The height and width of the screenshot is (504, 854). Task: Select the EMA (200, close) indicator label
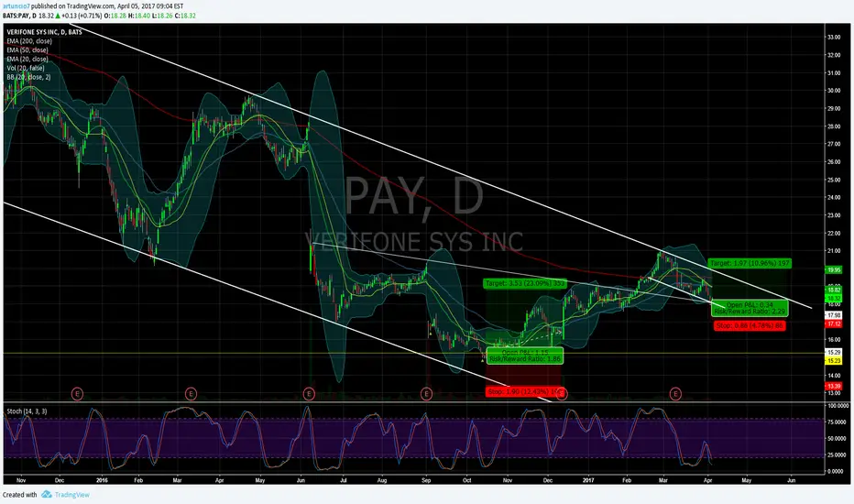tap(29, 41)
